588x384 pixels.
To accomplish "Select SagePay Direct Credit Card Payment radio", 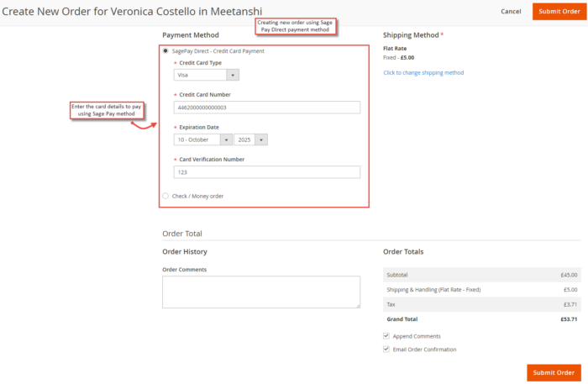I will point(165,50).
